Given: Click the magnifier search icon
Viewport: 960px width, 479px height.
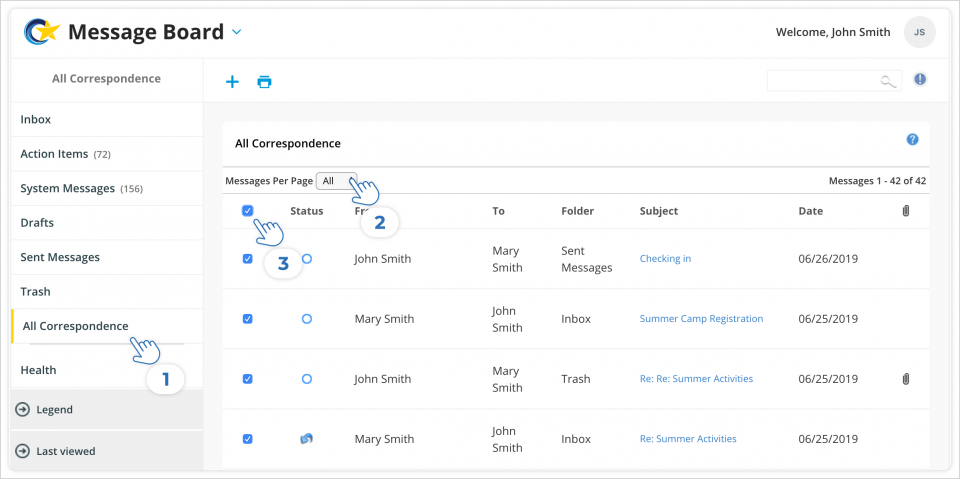Looking at the screenshot, I should coord(888,81).
